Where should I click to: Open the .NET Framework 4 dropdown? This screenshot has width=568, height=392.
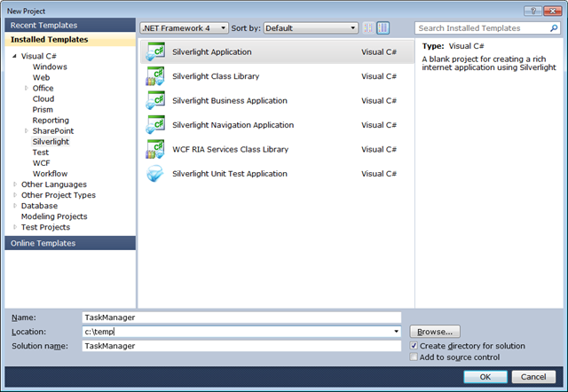click(185, 28)
